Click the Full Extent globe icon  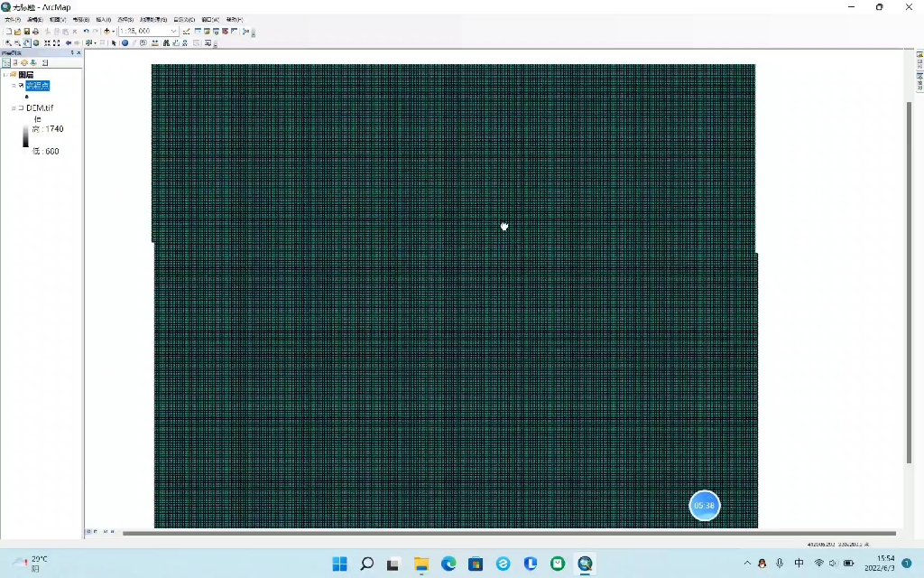36,42
